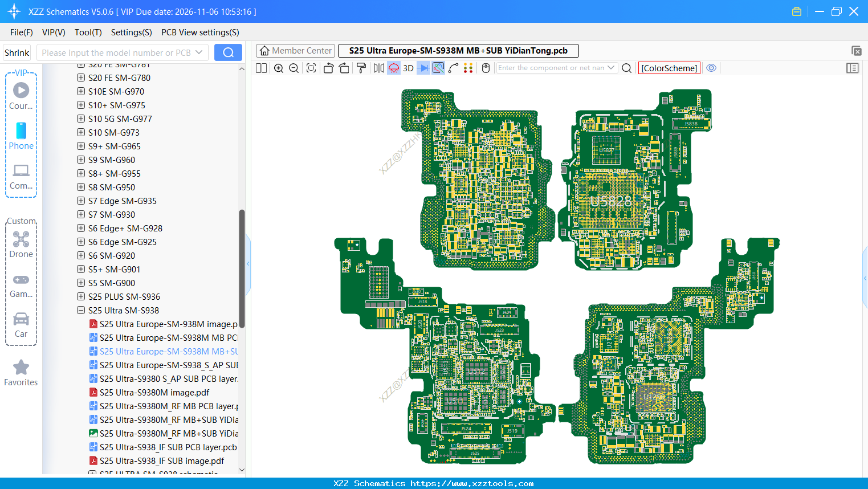Open the VIP(V) menu
The image size is (868, 489).
(x=54, y=32)
